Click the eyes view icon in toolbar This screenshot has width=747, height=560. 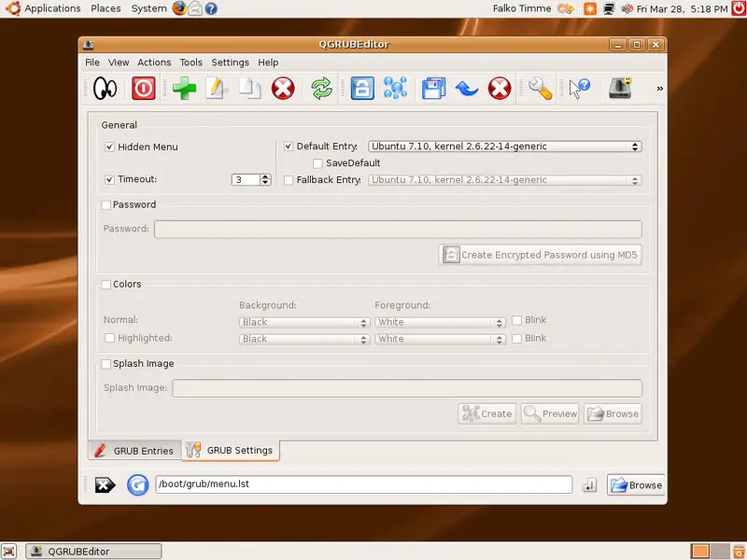pos(105,89)
